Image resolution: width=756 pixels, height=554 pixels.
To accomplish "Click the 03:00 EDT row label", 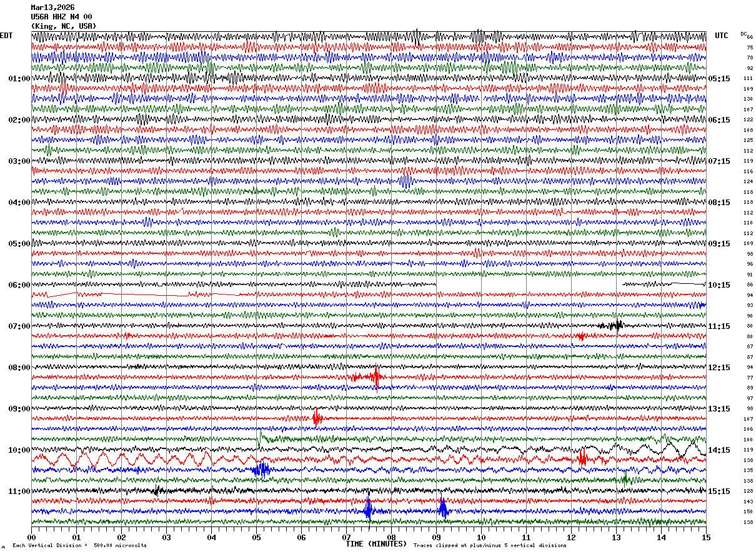I will (19, 161).
